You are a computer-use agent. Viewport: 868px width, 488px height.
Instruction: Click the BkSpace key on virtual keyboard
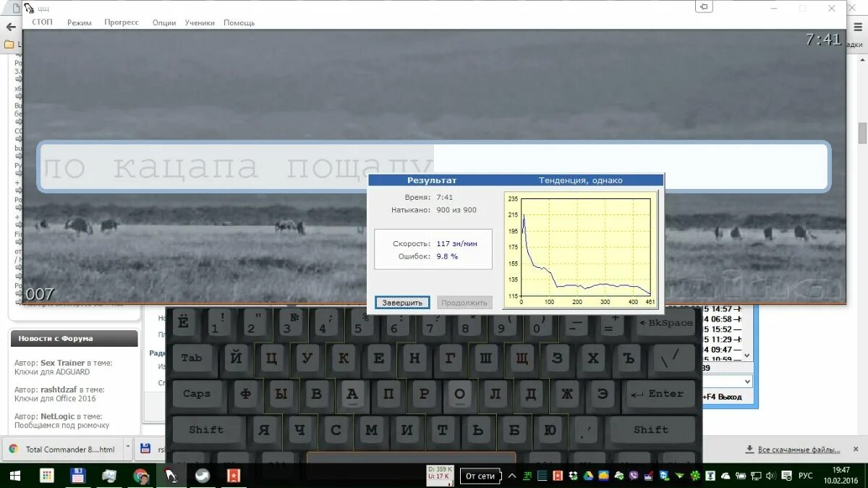pos(665,323)
